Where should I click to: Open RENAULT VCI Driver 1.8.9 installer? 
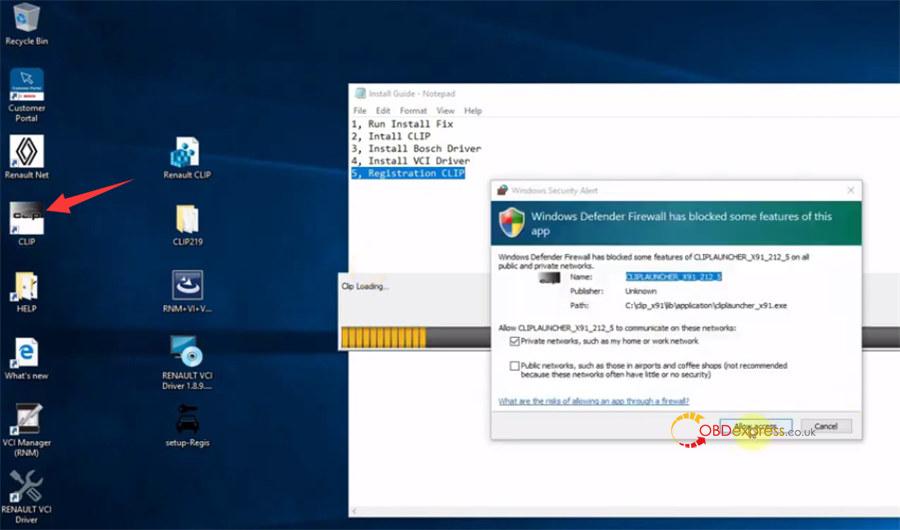187,363
